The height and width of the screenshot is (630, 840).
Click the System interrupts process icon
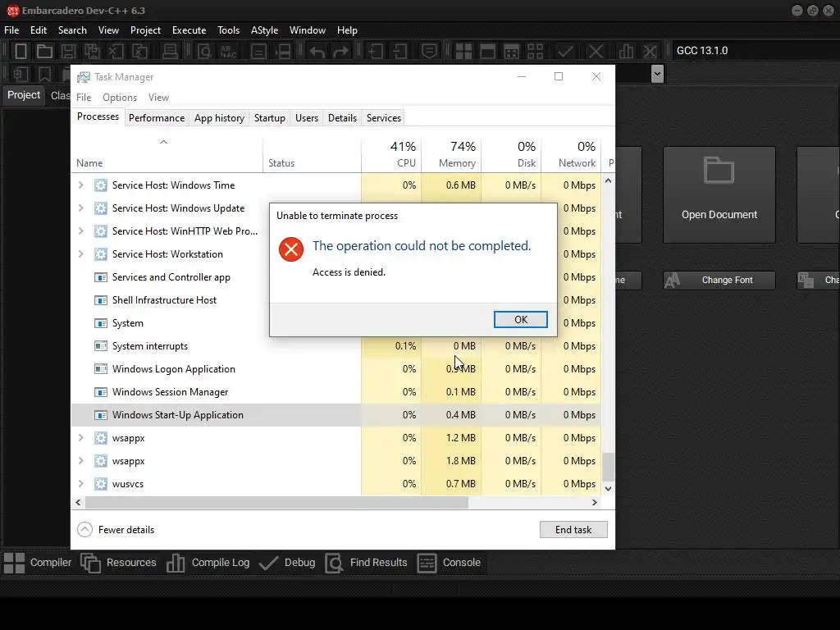101,346
